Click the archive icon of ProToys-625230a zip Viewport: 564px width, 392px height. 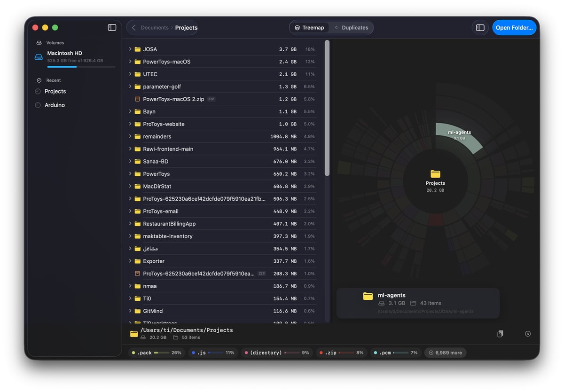138,274
